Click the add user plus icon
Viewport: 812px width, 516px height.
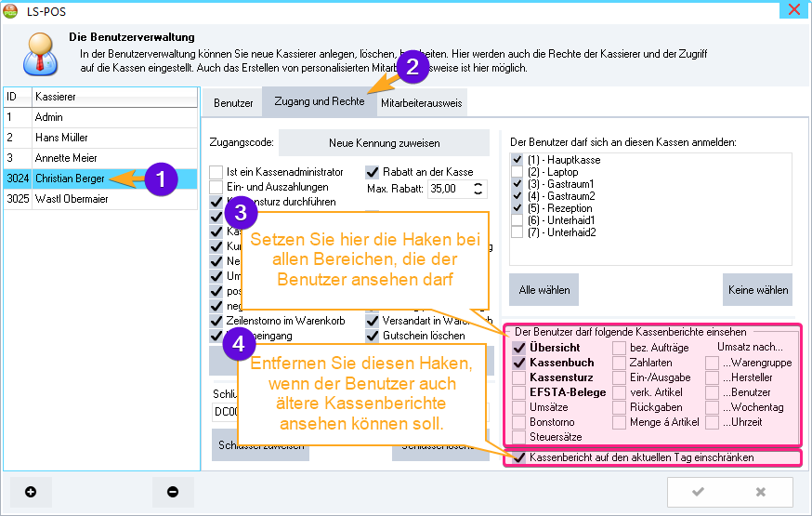(x=31, y=492)
